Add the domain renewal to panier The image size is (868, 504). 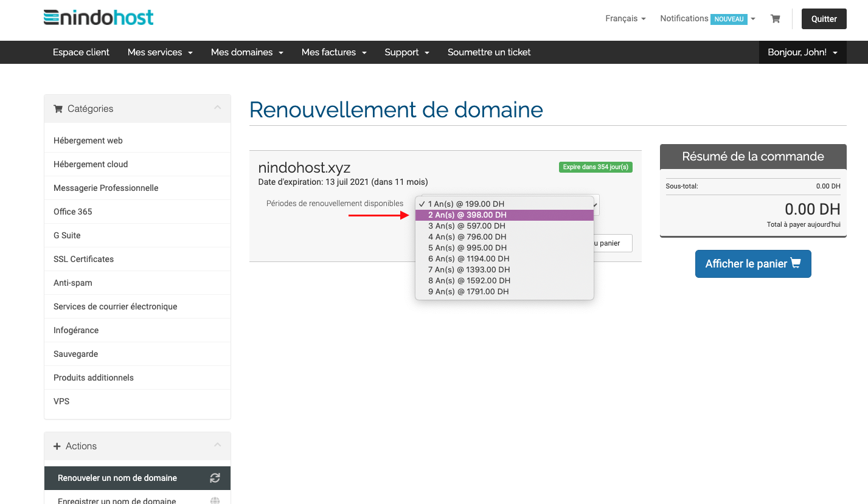pos(612,243)
